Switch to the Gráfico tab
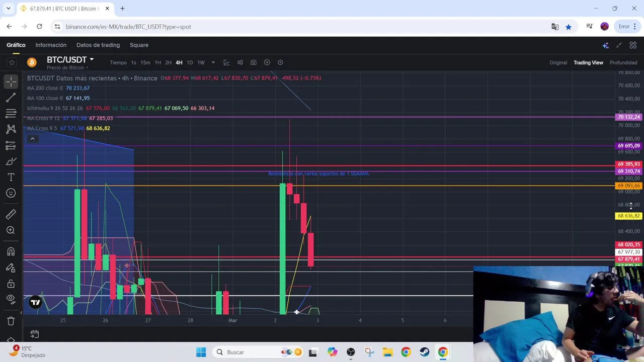The width and height of the screenshot is (644, 362). click(x=16, y=45)
